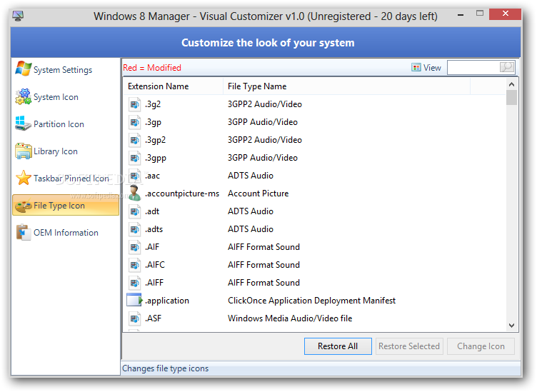Click the search magnifier icon
The image size is (537, 392).
(x=506, y=66)
